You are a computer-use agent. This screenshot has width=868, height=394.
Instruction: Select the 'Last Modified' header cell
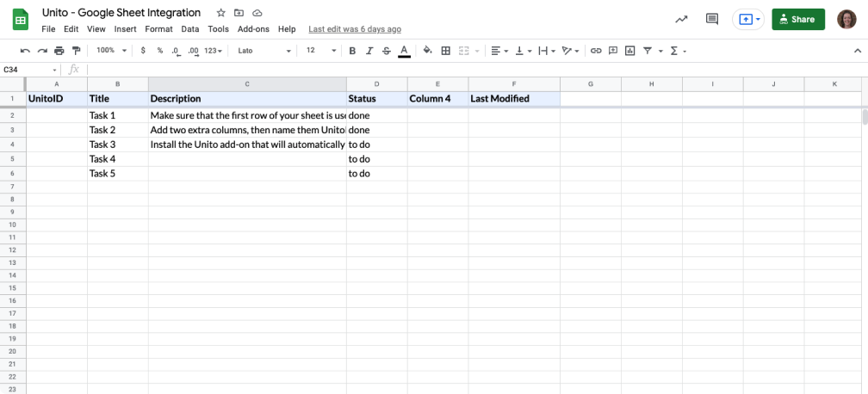514,98
